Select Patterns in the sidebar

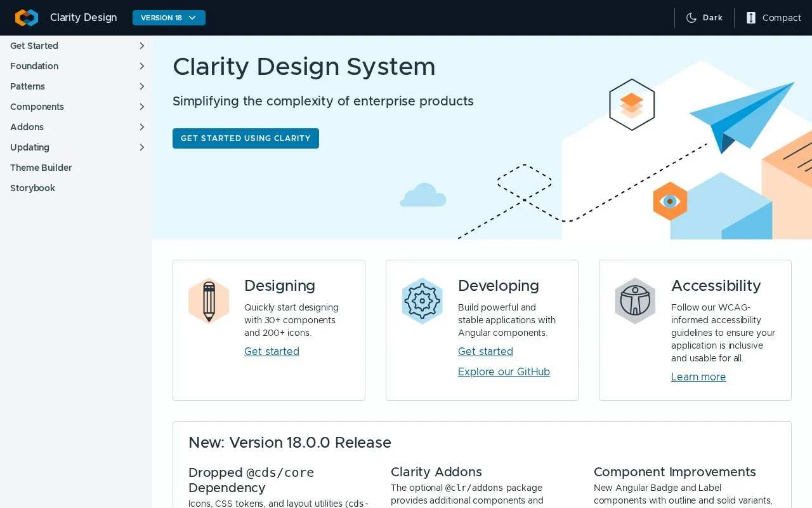[x=27, y=86]
